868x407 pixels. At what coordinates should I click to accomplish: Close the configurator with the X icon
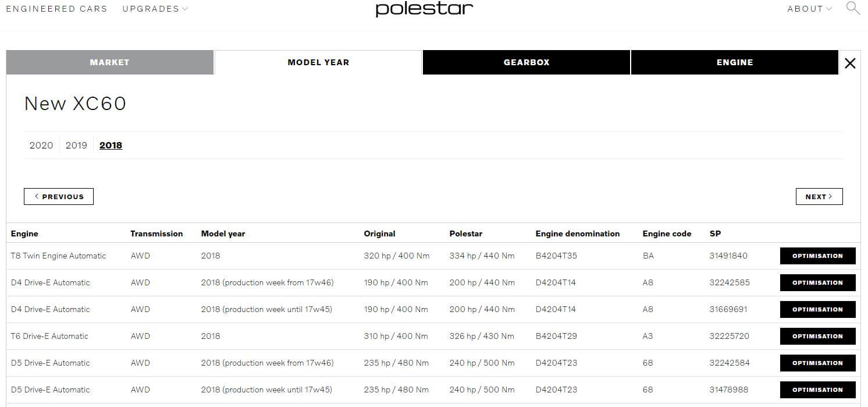pyautogui.click(x=850, y=63)
